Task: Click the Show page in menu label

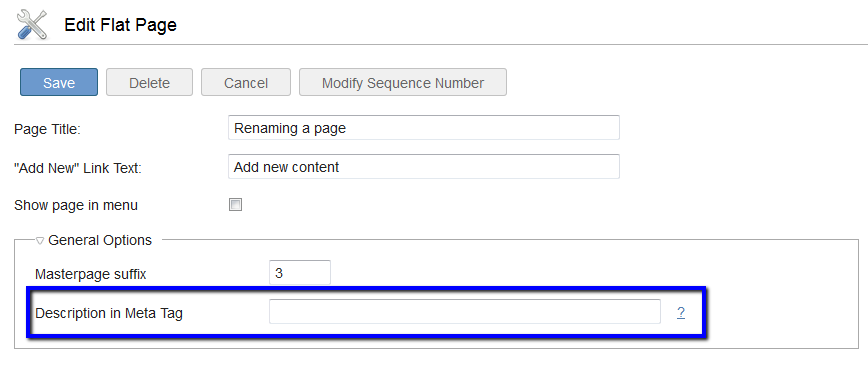Action: coord(76,205)
